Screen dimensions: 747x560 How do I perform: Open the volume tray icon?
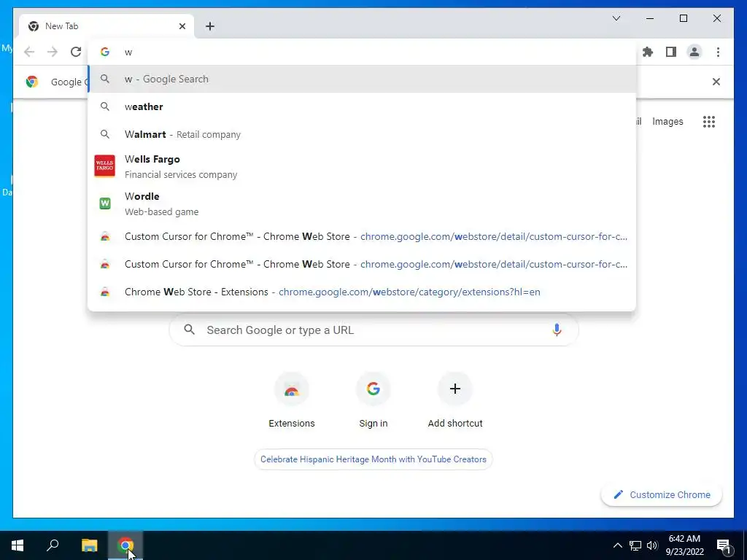click(x=652, y=545)
